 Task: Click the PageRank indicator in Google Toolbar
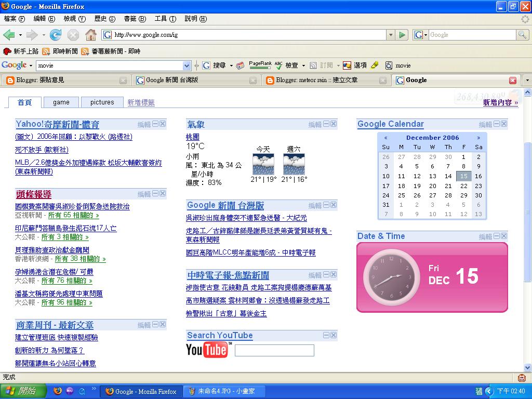260,65
